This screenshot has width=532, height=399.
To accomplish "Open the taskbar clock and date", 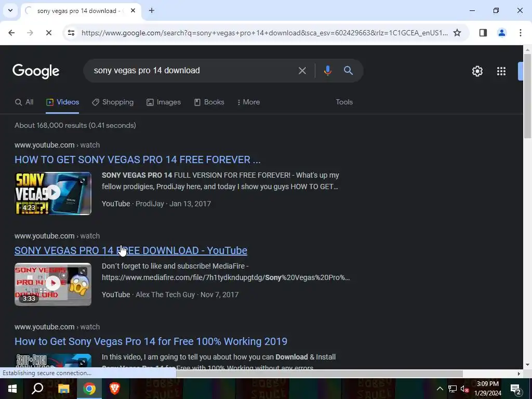I will click(487, 389).
